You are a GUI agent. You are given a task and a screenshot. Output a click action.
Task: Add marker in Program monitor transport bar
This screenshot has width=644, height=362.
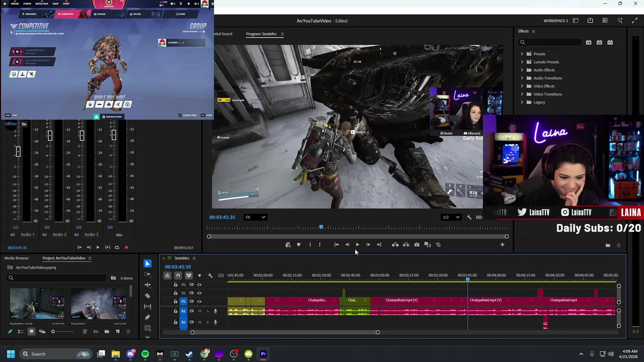298,245
